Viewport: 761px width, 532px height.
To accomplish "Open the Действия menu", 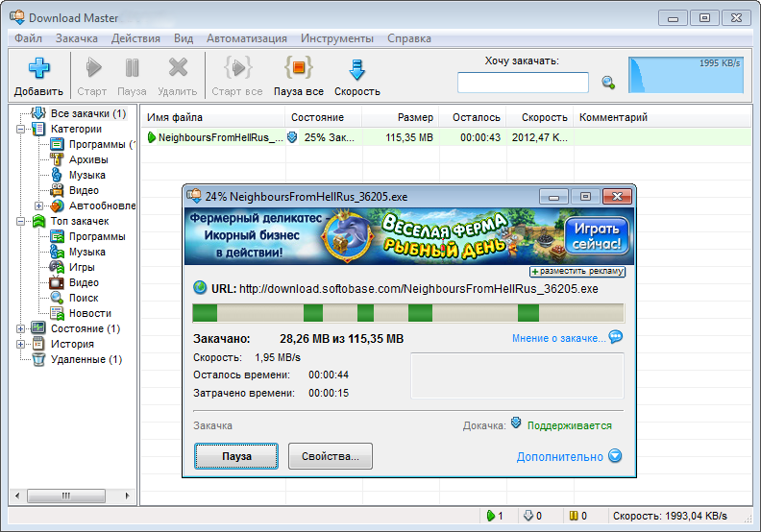I will pos(135,38).
